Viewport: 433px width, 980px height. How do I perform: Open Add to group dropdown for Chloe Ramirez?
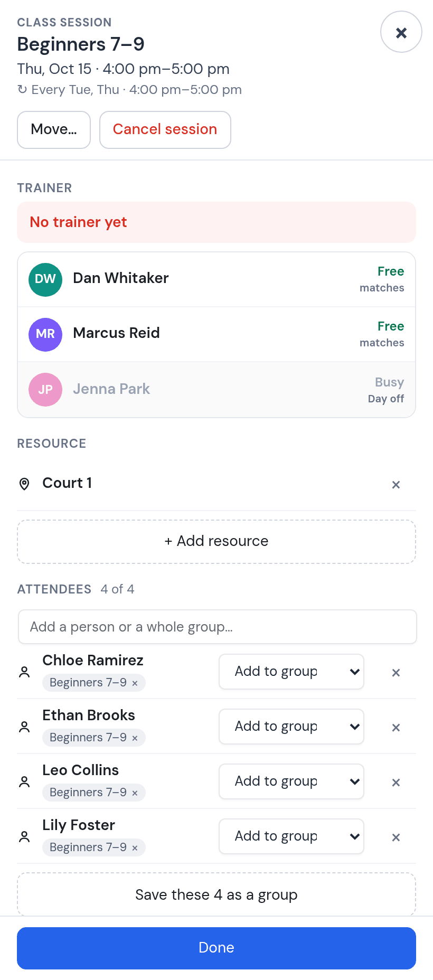[x=291, y=672]
